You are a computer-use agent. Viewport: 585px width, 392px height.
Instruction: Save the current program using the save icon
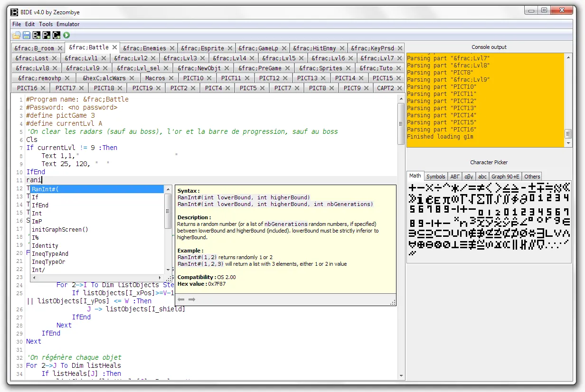coord(26,35)
